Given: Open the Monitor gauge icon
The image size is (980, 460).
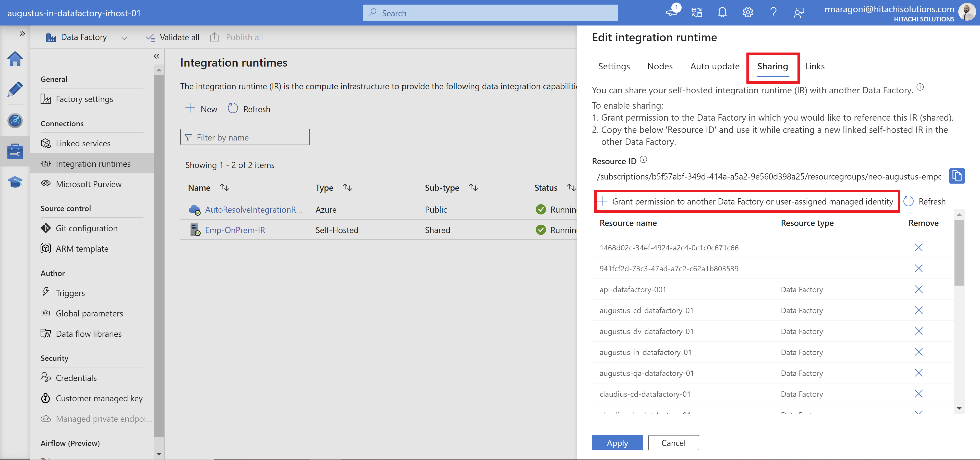Looking at the screenshot, I should pyautogui.click(x=15, y=121).
